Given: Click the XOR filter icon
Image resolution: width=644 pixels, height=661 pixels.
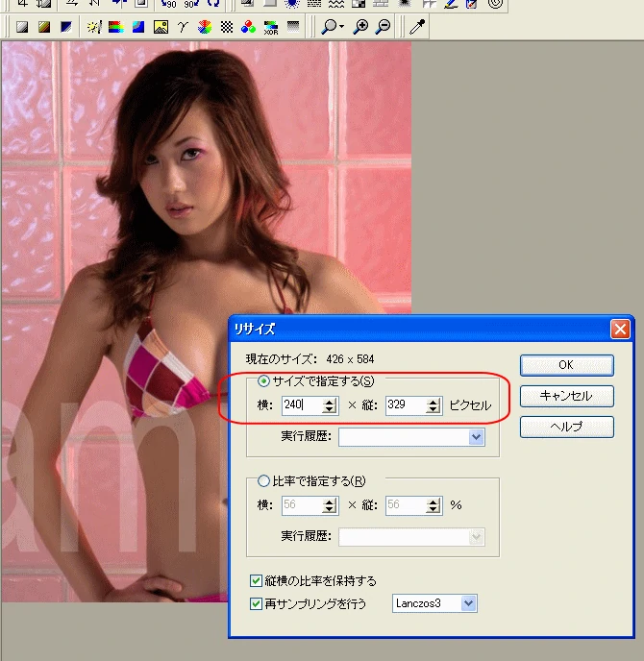Looking at the screenshot, I should tap(270, 27).
